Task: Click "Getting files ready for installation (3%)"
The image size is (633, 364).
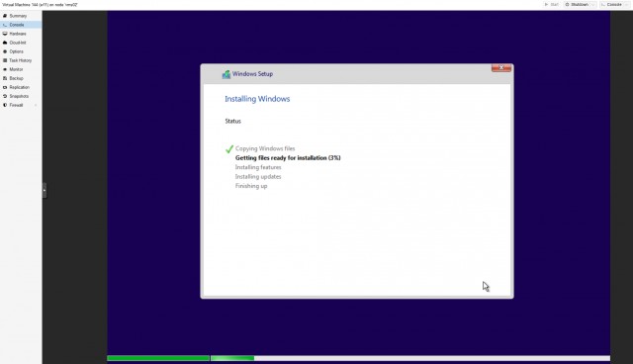Action: pos(288,158)
